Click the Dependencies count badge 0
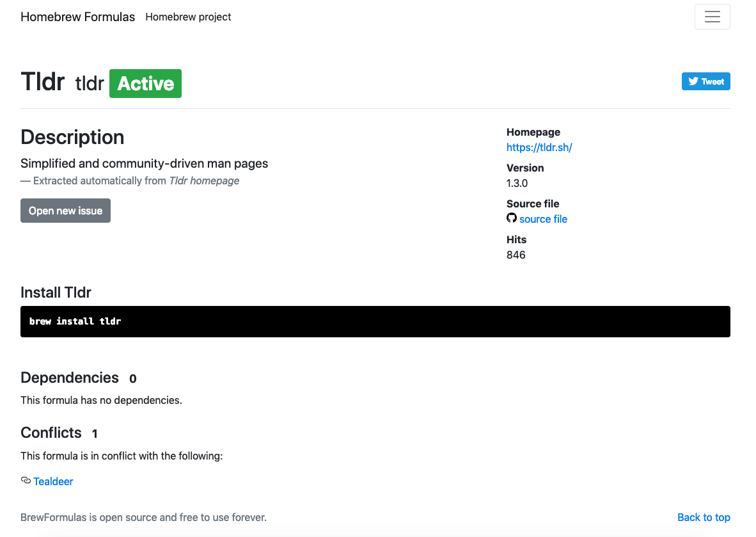The width and height of the screenshot is (756, 537). click(x=132, y=379)
